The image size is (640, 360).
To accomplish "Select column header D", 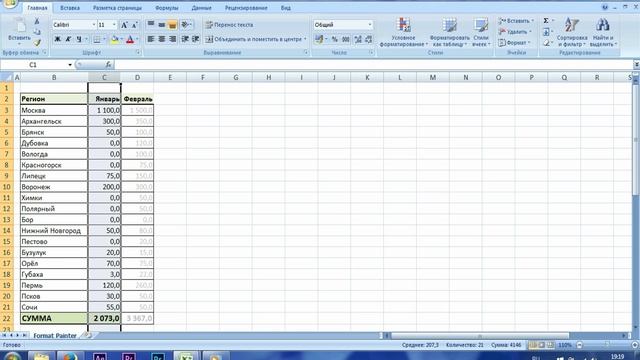I will coord(137,78).
